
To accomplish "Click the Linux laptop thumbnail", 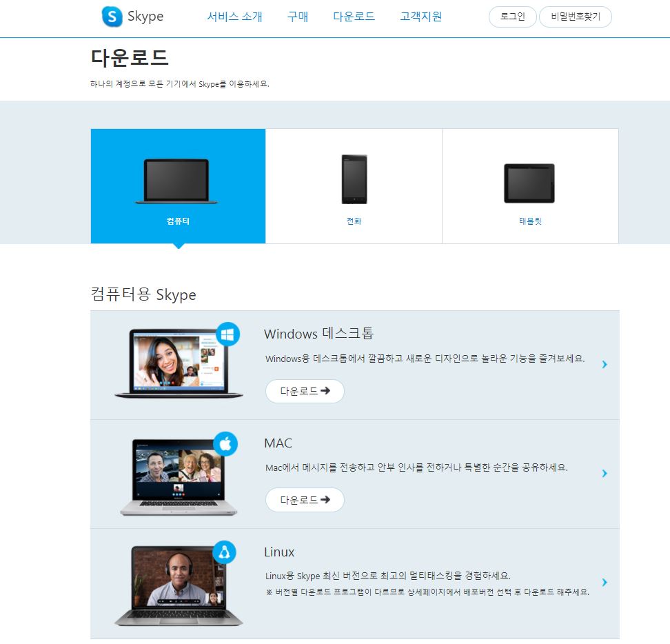I will (x=179, y=586).
